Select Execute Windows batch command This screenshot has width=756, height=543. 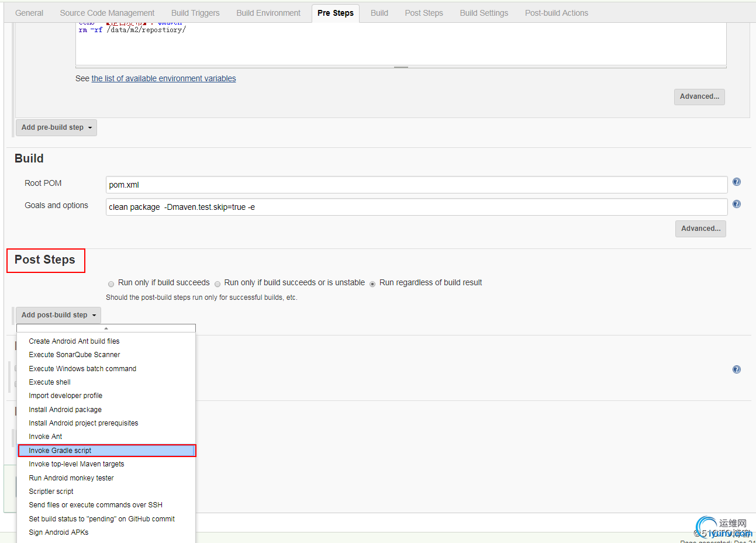point(106,369)
